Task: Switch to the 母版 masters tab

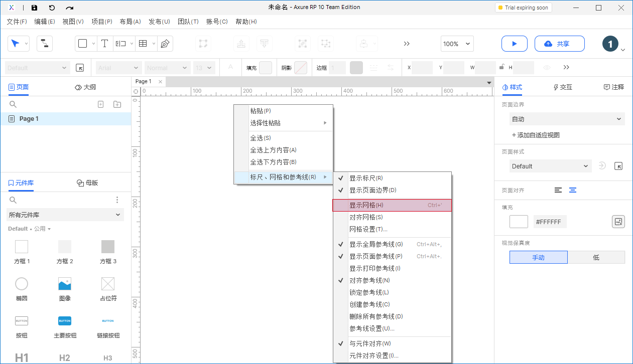Action: pyautogui.click(x=87, y=183)
